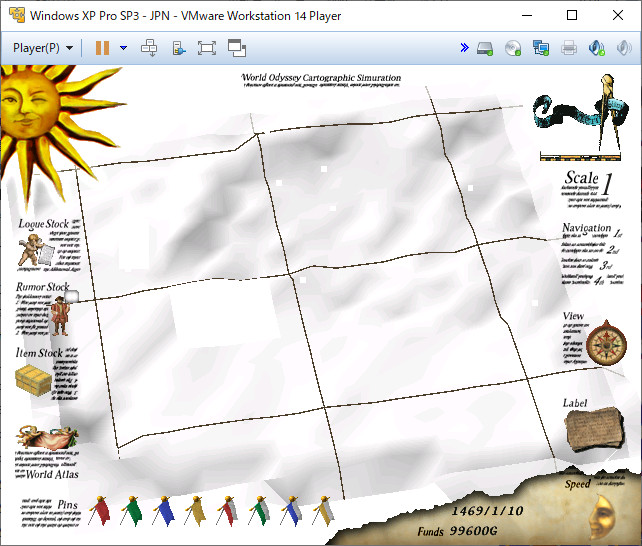Expand the arrow next to pause button

pyautogui.click(x=123, y=48)
